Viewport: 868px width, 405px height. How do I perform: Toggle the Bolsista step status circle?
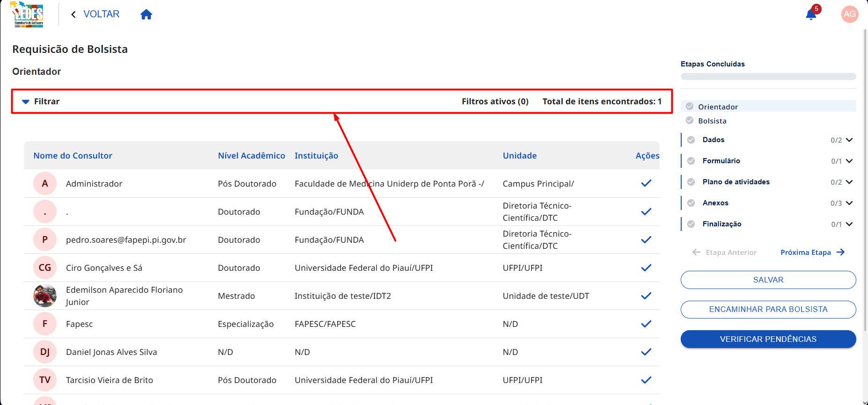pyautogui.click(x=690, y=120)
